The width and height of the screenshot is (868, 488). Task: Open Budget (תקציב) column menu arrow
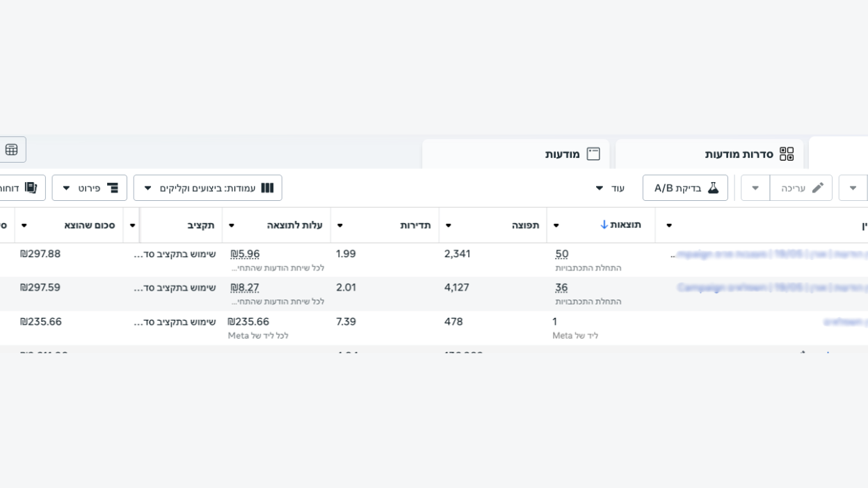132,225
